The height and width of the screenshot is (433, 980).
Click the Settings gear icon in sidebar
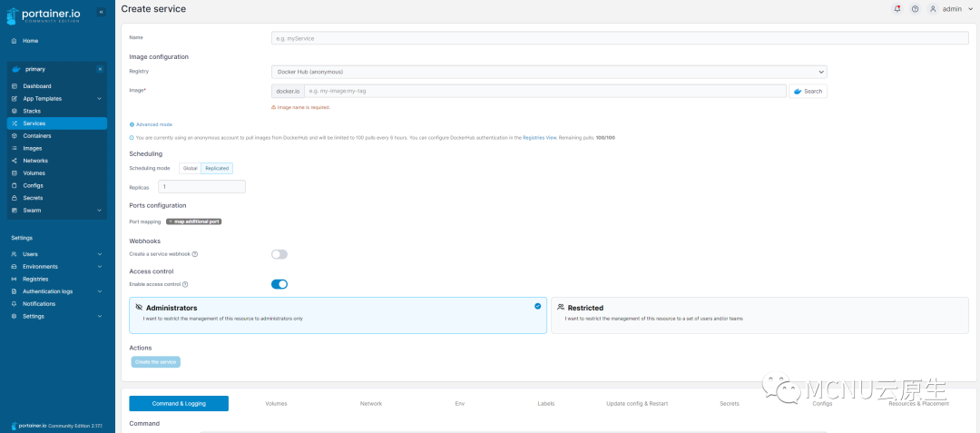click(14, 316)
